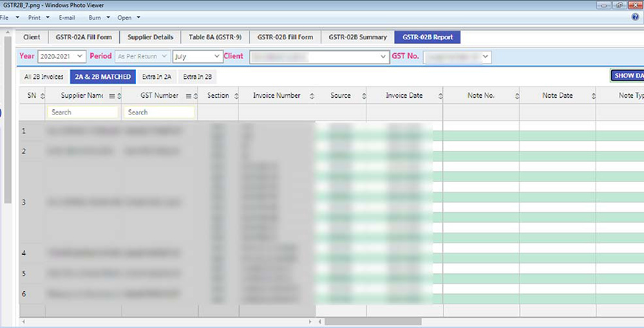Select the All 2B Invoices button
The height and width of the screenshot is (328, 644).
[44, 77]
